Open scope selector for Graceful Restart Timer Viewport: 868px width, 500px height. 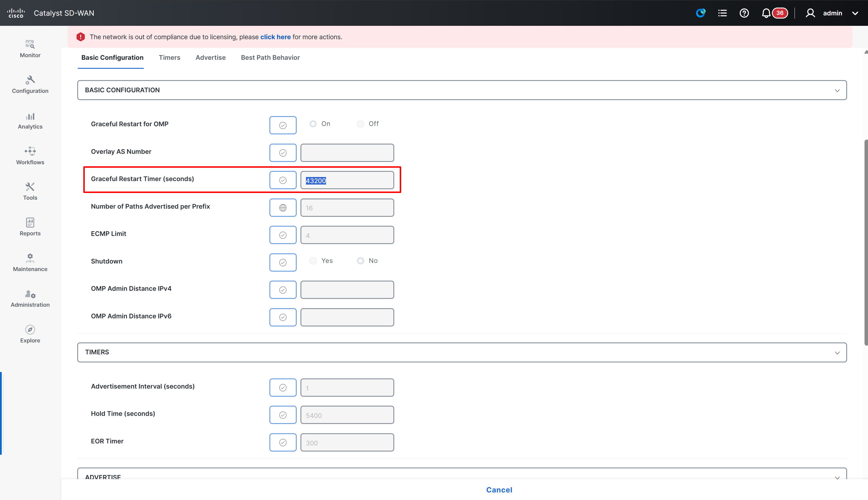click(x=283, y=180)
